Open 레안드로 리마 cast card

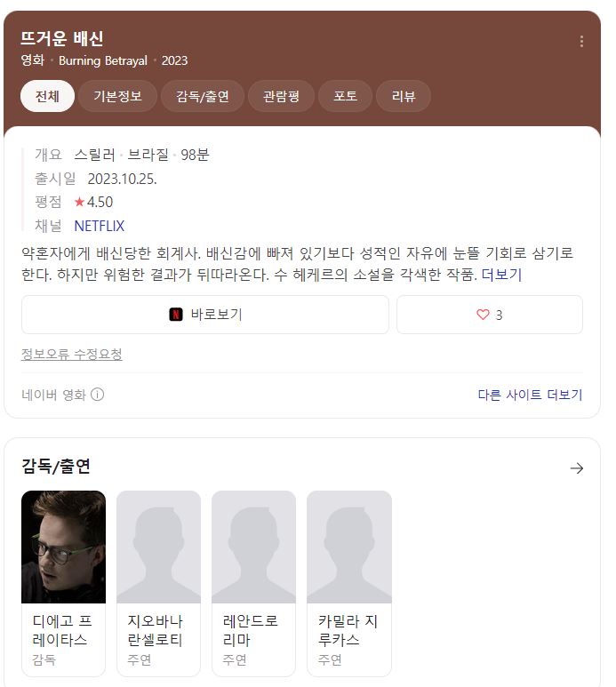(253, 583)
